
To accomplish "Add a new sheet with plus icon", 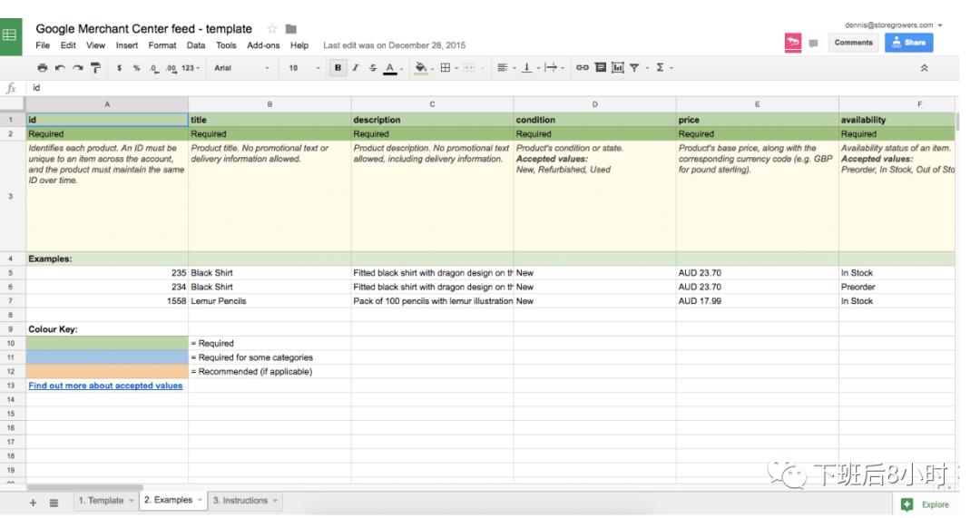I will point(34,502).
